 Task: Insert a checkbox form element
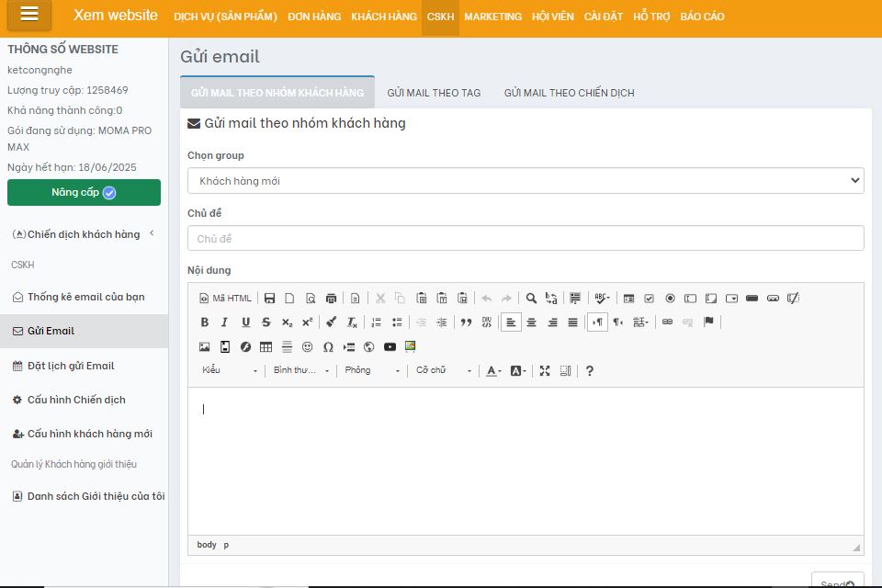(649, 299)
